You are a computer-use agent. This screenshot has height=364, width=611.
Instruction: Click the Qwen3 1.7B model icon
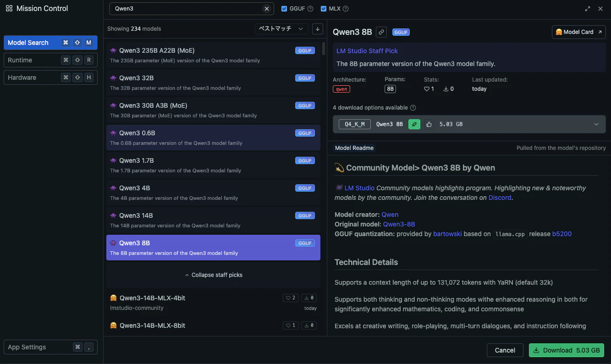(x=113, y=160)
